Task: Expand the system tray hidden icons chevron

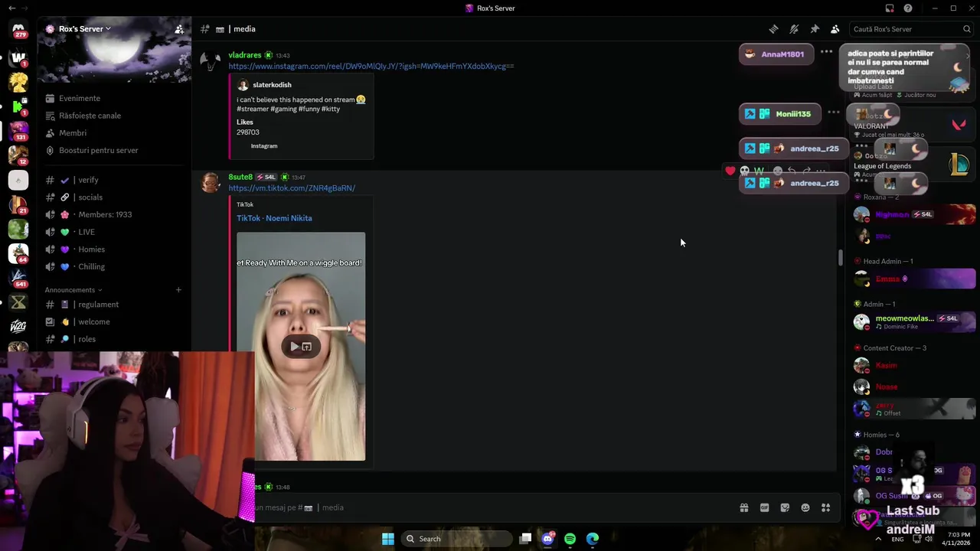Action: click(877, 539)
